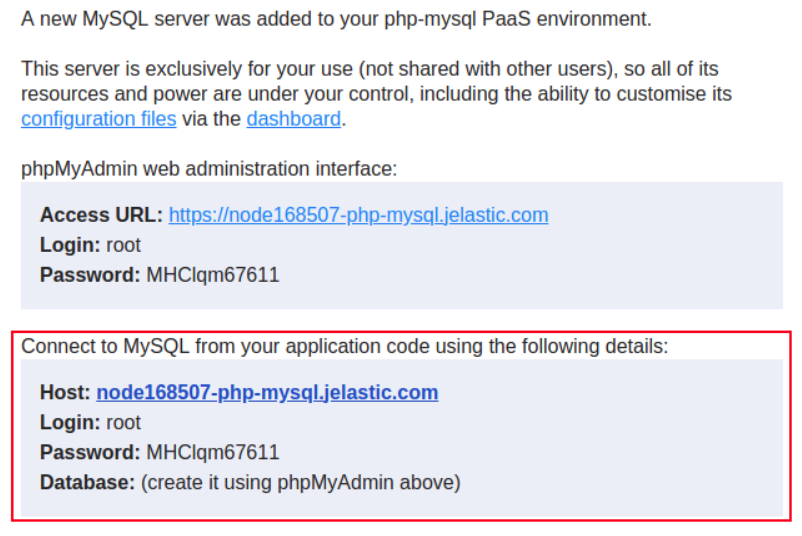Open the "configuration files" link
This screenshot has width=802, height=536.
click(98, 119)
